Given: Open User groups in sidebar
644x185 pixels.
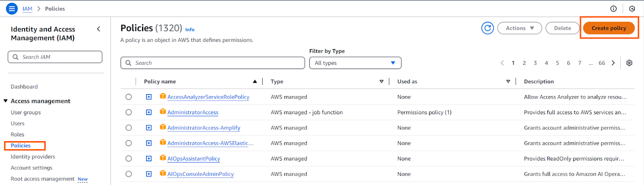Looking at the screenshot, I should (x=26, y=112).
